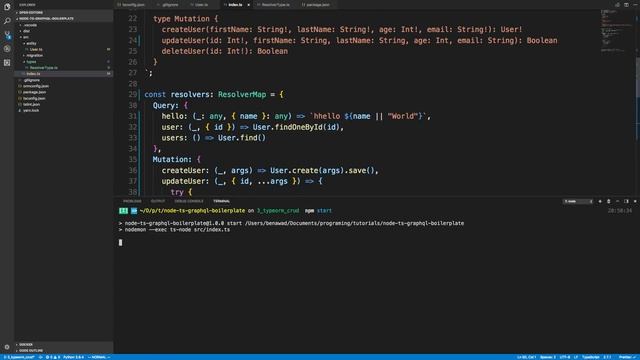Select index.ts in the file tree

[x=64, y=74]
